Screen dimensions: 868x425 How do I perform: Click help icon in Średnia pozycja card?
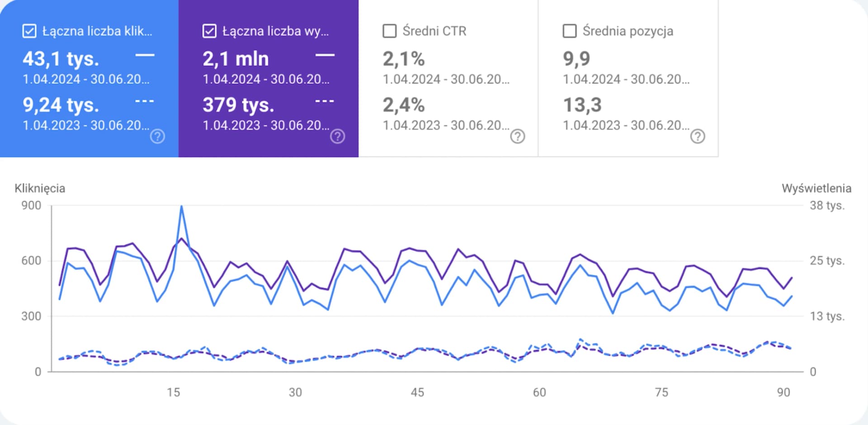click(x=697, y=136)
